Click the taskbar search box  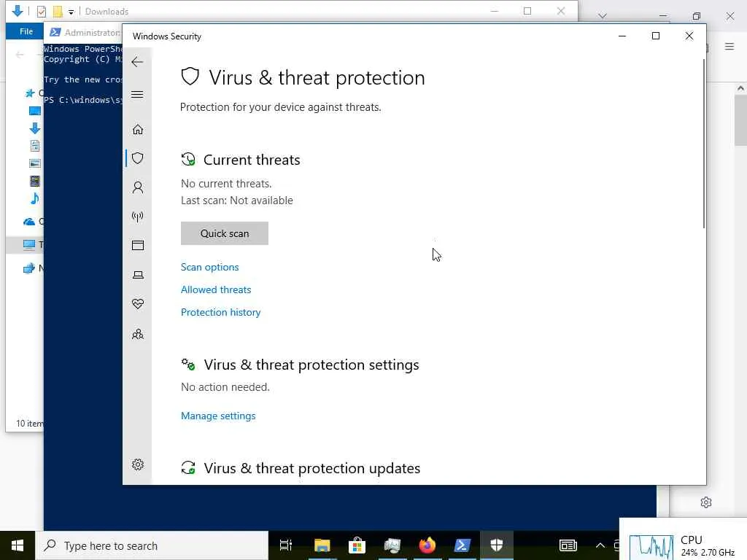152,545
